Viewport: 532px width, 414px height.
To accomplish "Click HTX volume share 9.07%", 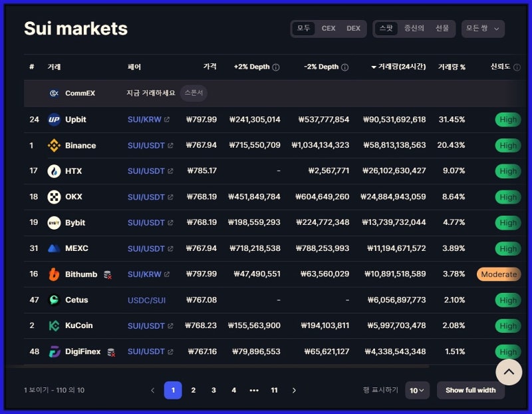I will pyautogui.click(x=454, y=171).
